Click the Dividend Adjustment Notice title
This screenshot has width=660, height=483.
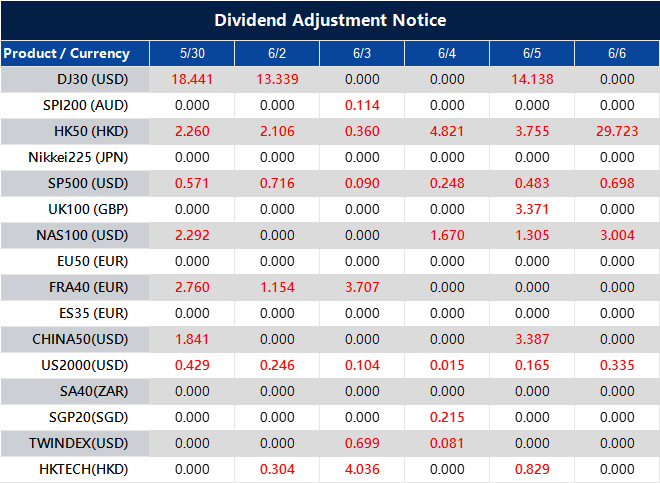tap(330, 20)
